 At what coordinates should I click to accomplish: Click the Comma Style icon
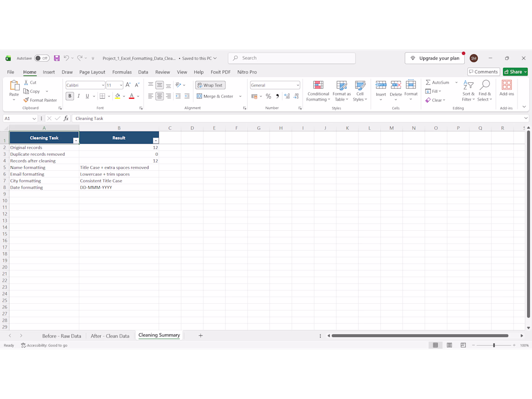pyautogui.click(x=278, y=96)
